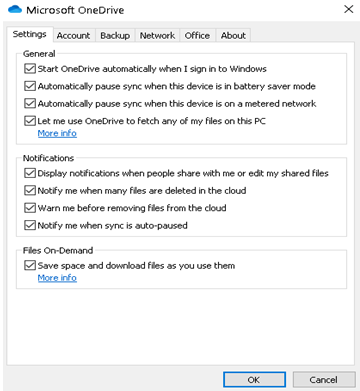Open More info link under Files On-Demand
Screen dimensions: 360x391
(x=57, y=278)
